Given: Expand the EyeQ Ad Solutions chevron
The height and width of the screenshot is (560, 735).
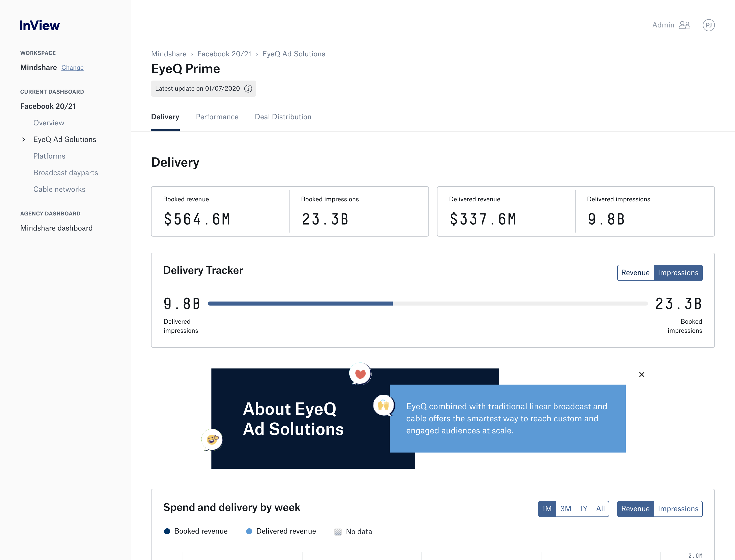Looking at the screenshot, I should pyautogui.click(x=23, y=139).
